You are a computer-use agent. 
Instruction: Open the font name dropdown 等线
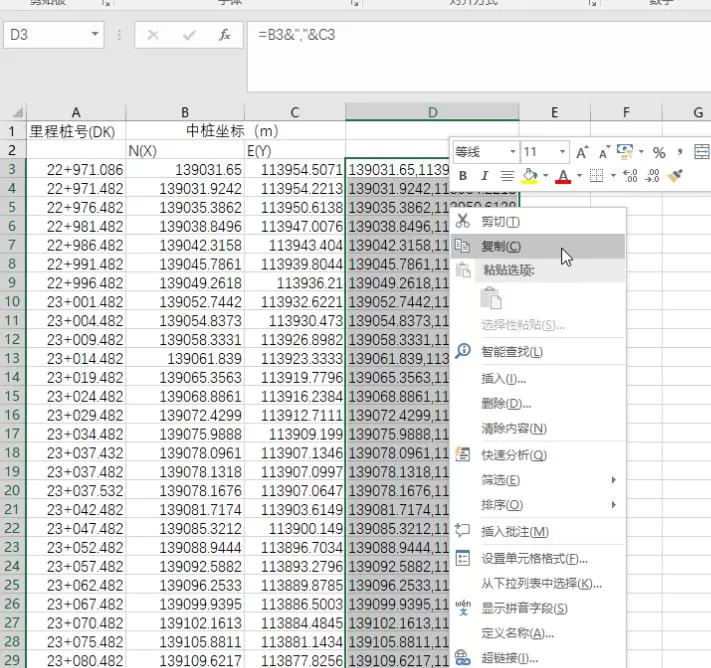(513, 152)
